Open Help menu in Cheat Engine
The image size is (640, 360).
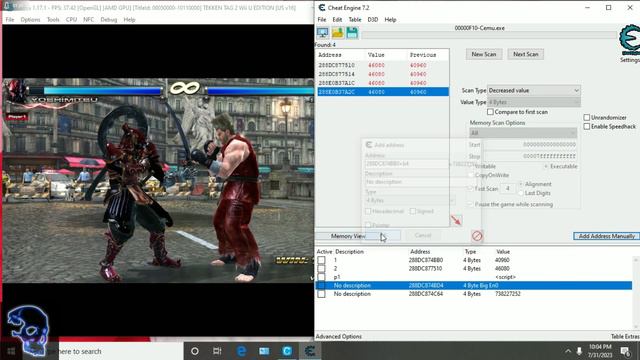click(390, 20)
